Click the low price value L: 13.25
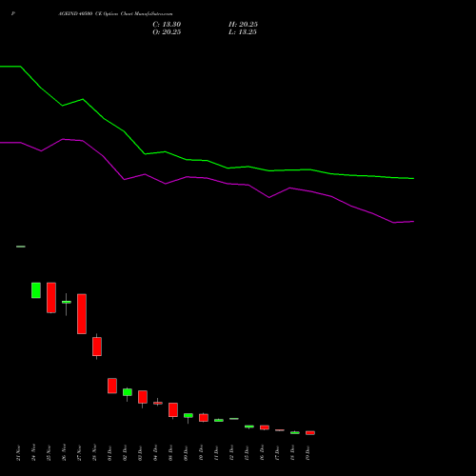Screen dimensions: 476x476 (243, 32)
